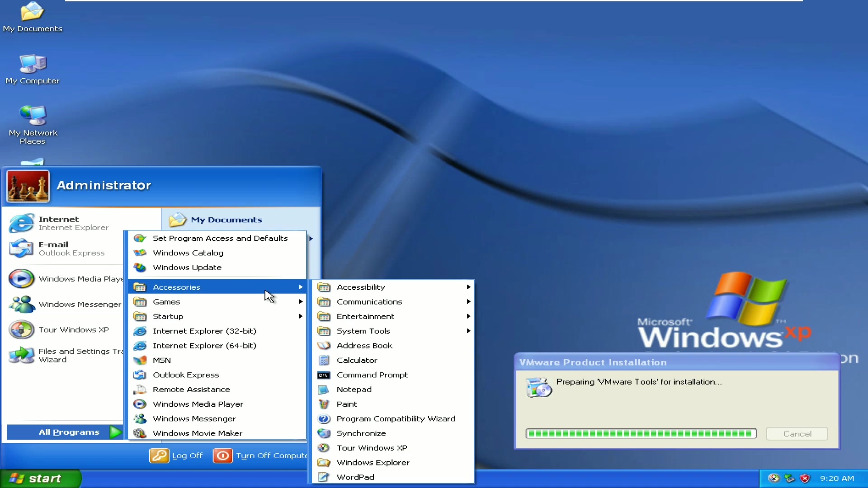The height and width of the screenshot is (488, 868).
Task: Click the VMware installation progress bar
Action: point(641,434)
